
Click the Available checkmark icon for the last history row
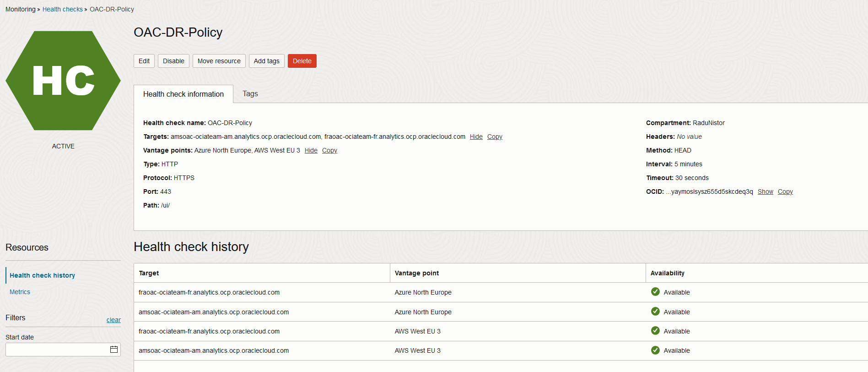pos(655,350)
